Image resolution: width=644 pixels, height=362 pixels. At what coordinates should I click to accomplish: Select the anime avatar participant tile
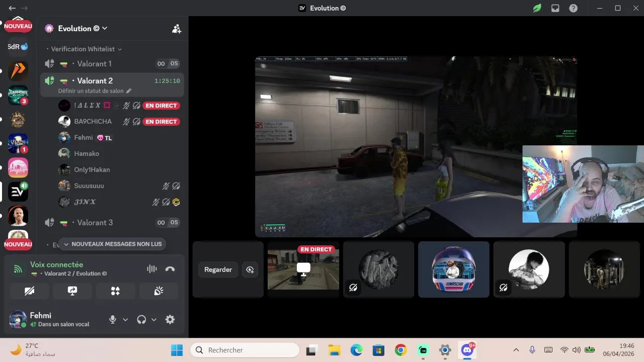point(529,269)
